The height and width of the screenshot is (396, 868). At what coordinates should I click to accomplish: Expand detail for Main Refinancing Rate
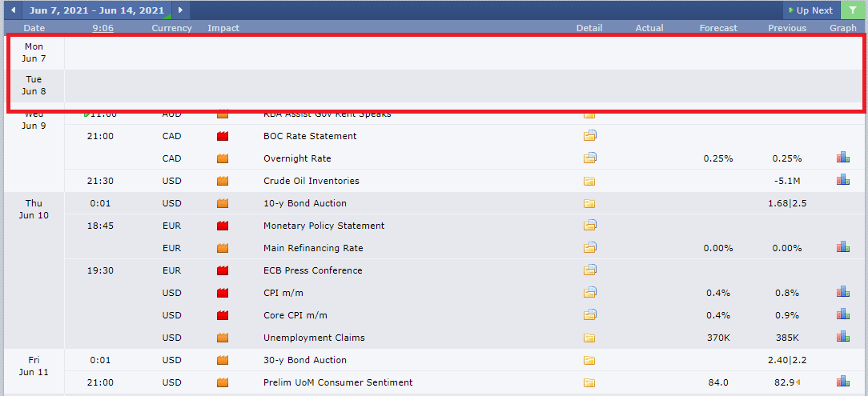pyautogui.click(x=589, y=248)
